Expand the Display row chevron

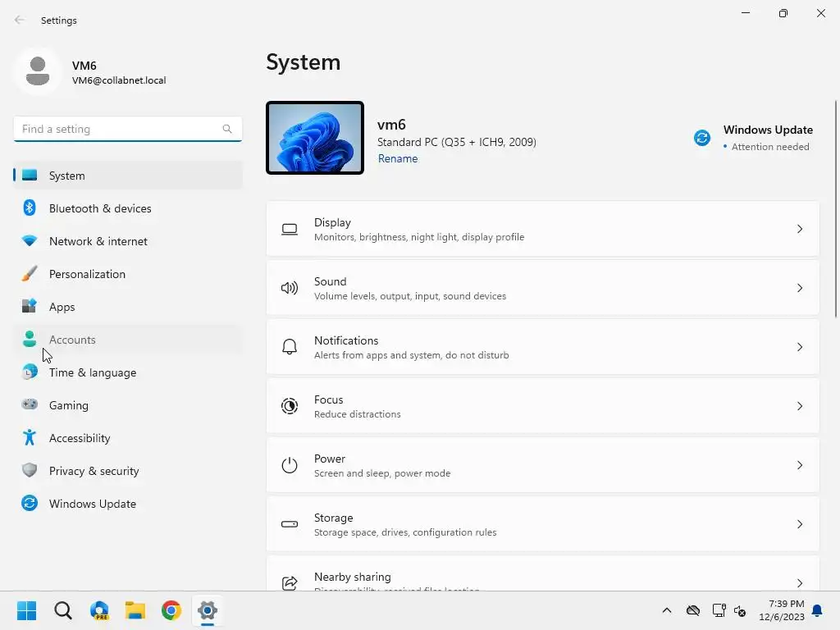[799, 230]
